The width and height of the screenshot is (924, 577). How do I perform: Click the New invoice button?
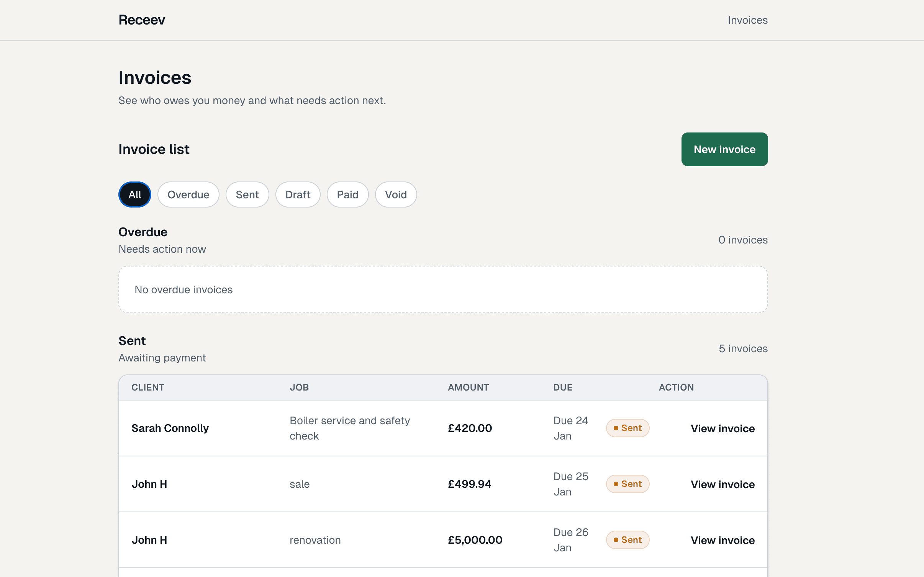pos(724,149)
